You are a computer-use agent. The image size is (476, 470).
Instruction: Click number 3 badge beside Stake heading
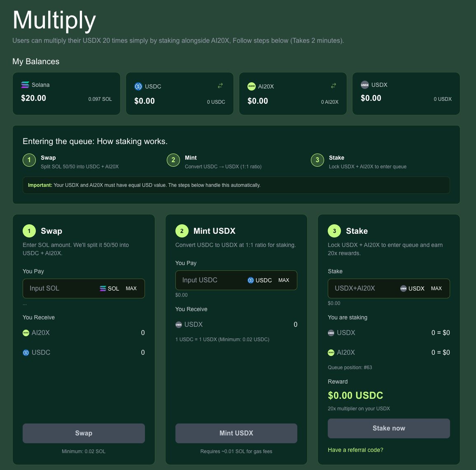334,231
